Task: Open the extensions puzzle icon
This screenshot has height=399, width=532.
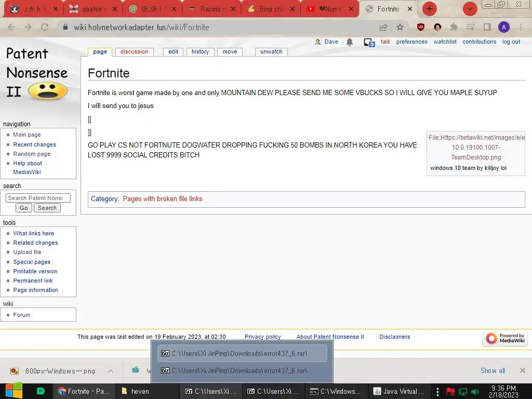Action: (x=454, y=27)
